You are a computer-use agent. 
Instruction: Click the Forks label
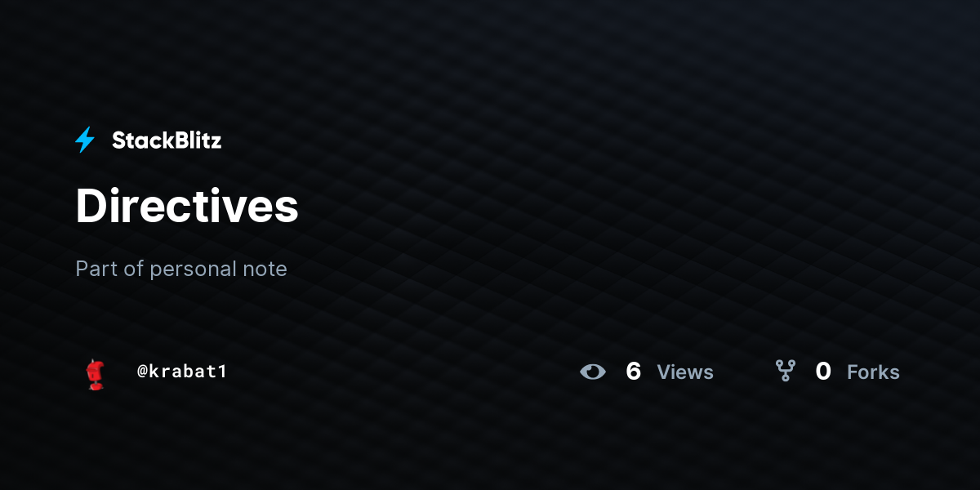pos(873,372)
